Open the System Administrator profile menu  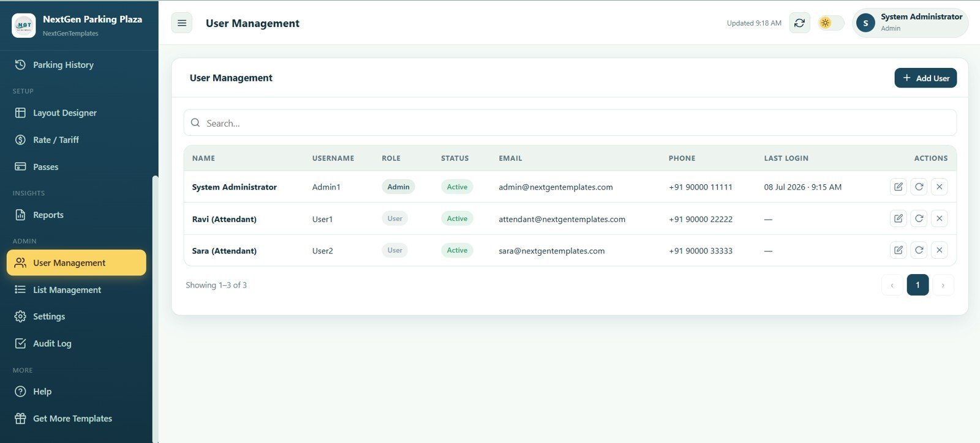[910, 23]
